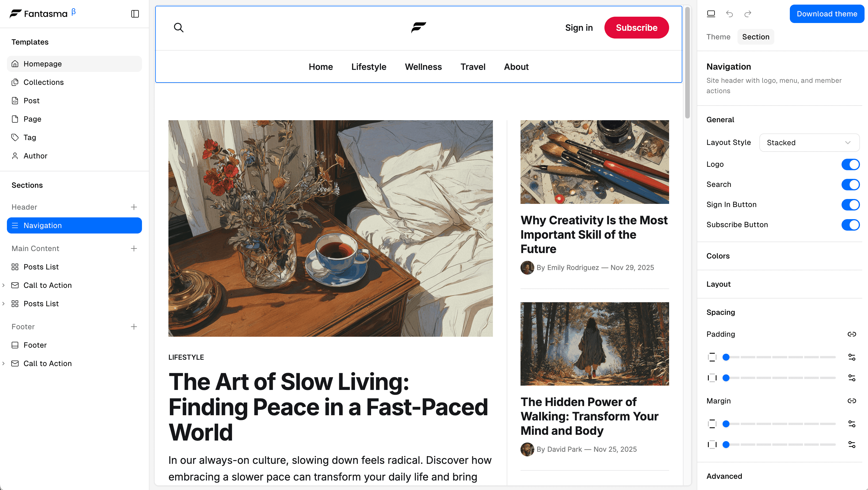
Task: Expand the Call to Action under Main Content
Action: tap(4, 285)
